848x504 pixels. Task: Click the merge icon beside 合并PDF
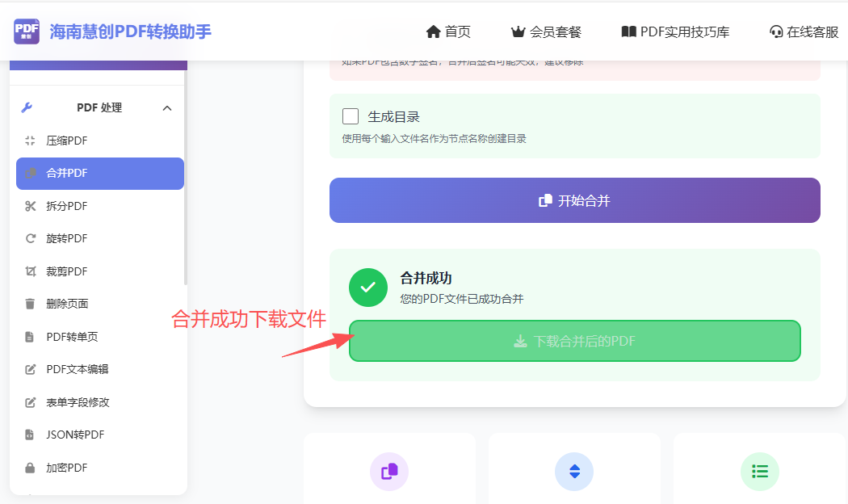pyautogui.click(x=31, y=173)
